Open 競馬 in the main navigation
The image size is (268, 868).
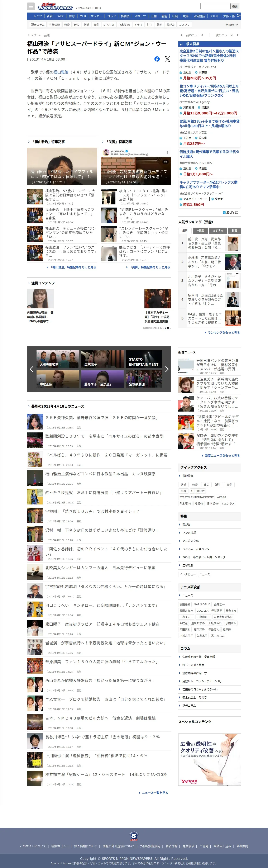186,16
